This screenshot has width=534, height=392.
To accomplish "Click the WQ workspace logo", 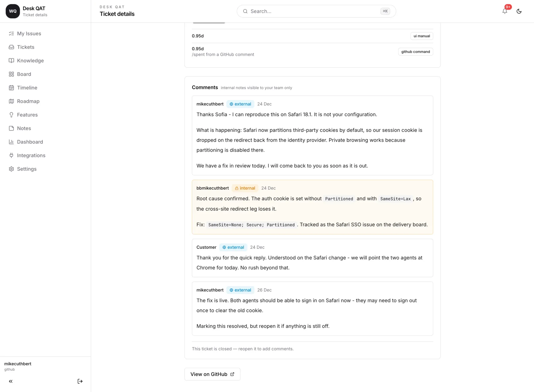I will click(x=13, y=11).
